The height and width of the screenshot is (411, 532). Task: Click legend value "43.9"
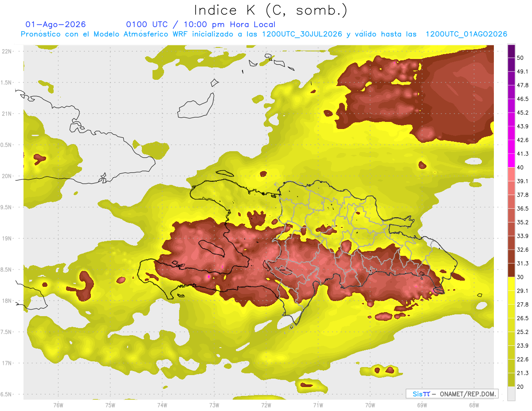click(x=523, y=126)
